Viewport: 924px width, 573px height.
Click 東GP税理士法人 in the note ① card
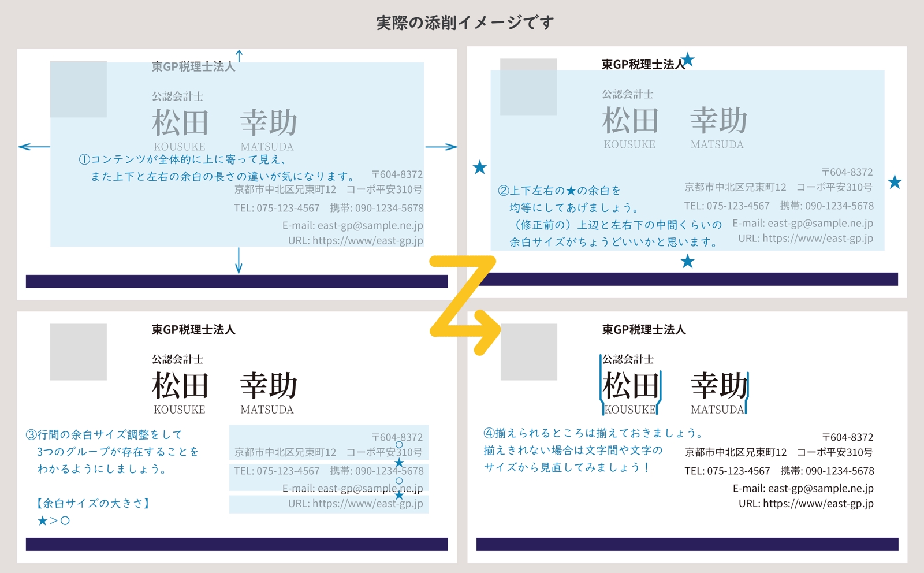[x=193, y=66]
